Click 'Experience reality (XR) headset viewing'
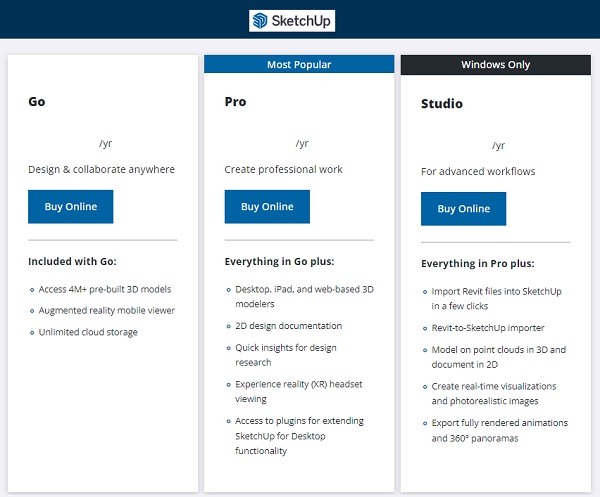 pyautogui.click(x=298, y=391)
